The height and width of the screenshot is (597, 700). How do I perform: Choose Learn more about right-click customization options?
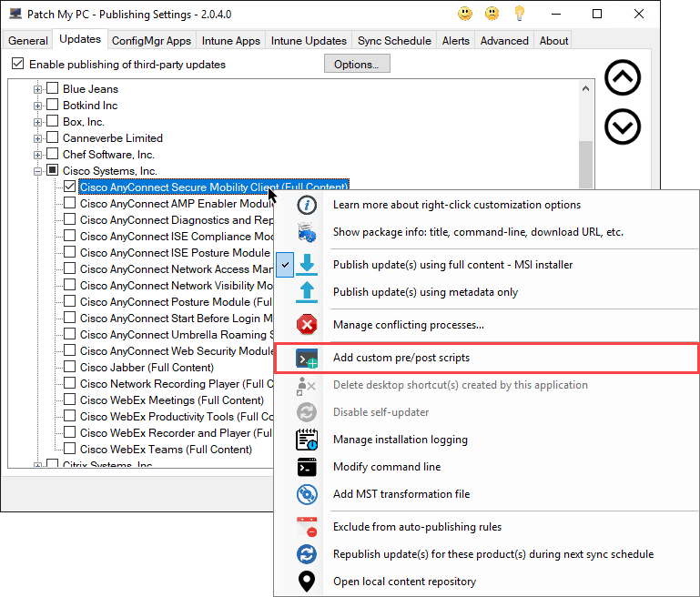click(x=487, y=205)
